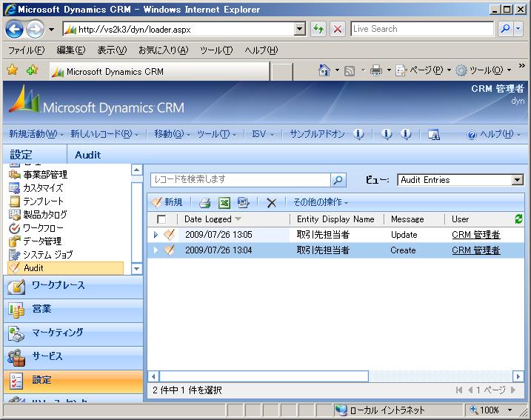Open the CRM 管理者 link in Create row

pos(475,250)
